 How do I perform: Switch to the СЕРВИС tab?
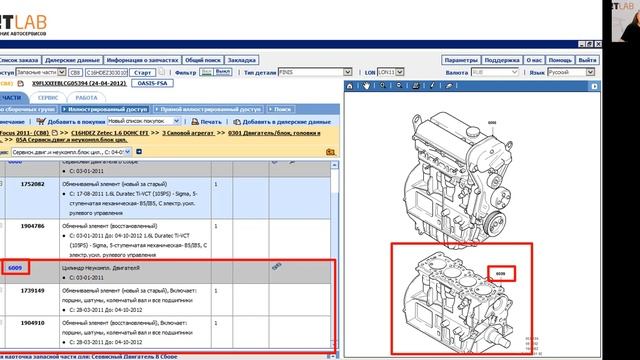(x=48, y=98)
